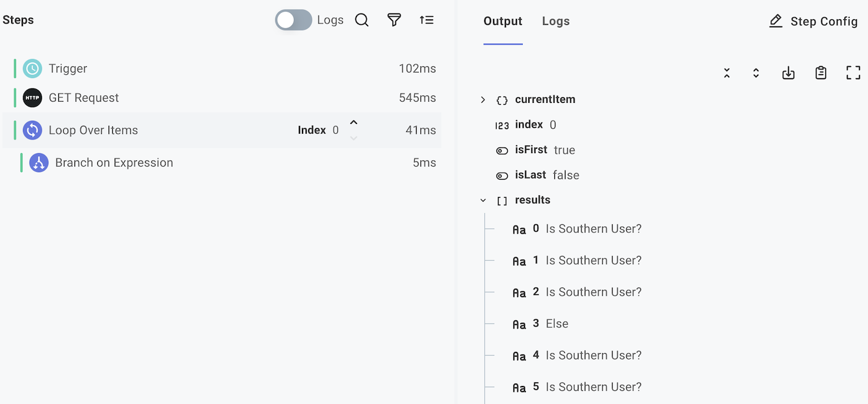868x404 pixels.
Task: Expand the currentItem object
Action: 483,99
